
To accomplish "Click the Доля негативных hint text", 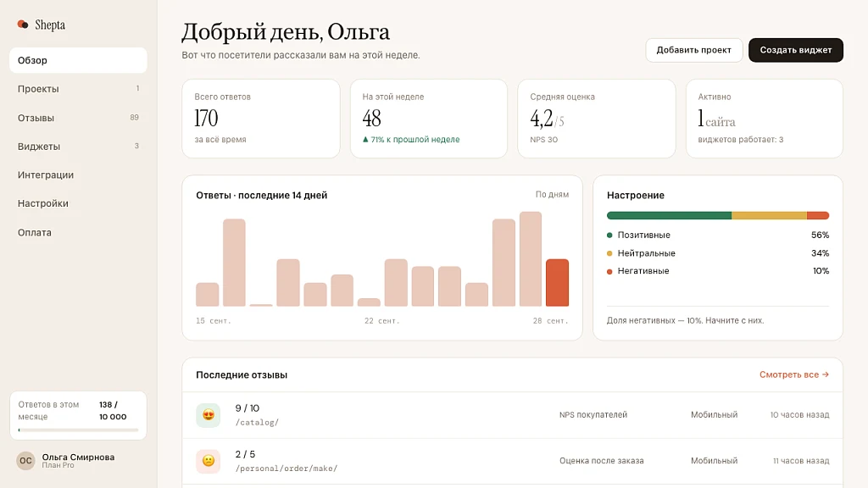I will click(x=685, y=320).
